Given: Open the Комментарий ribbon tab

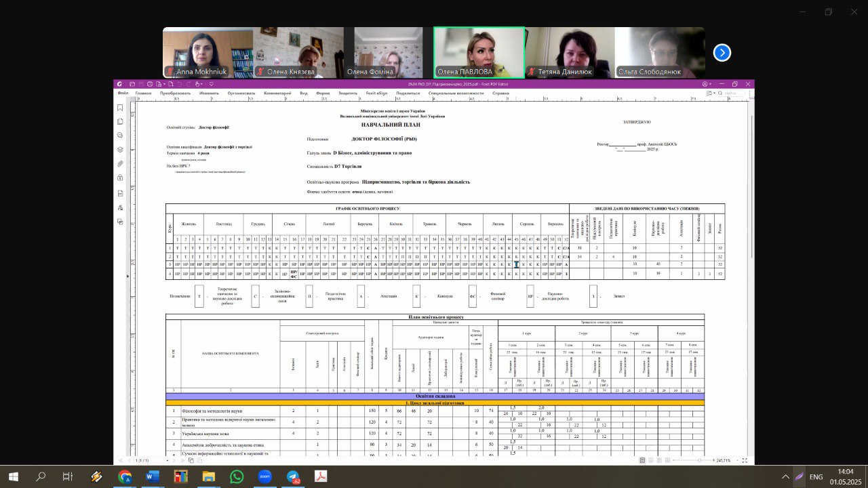Looking at the screenshot, I should coord(277,93).
